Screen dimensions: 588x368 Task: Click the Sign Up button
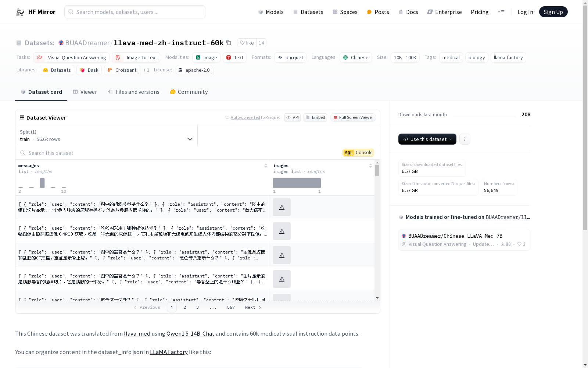pos(553,12)
